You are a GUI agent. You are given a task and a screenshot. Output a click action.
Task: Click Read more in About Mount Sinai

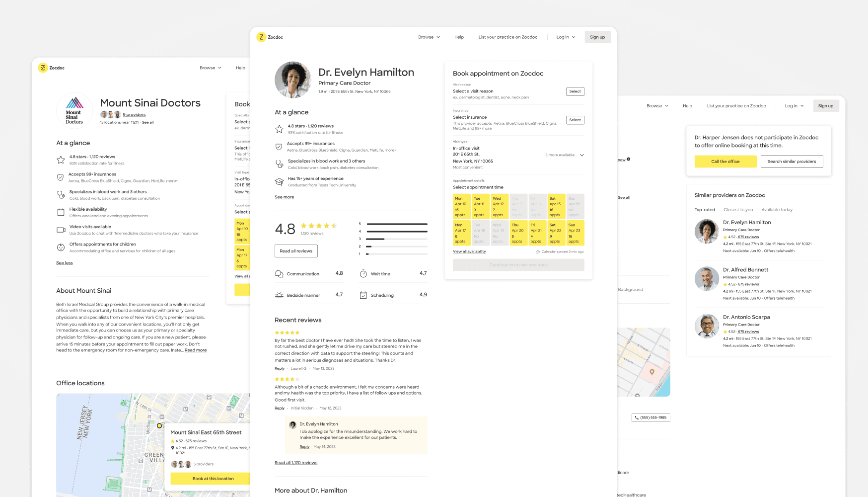[196, 350]
